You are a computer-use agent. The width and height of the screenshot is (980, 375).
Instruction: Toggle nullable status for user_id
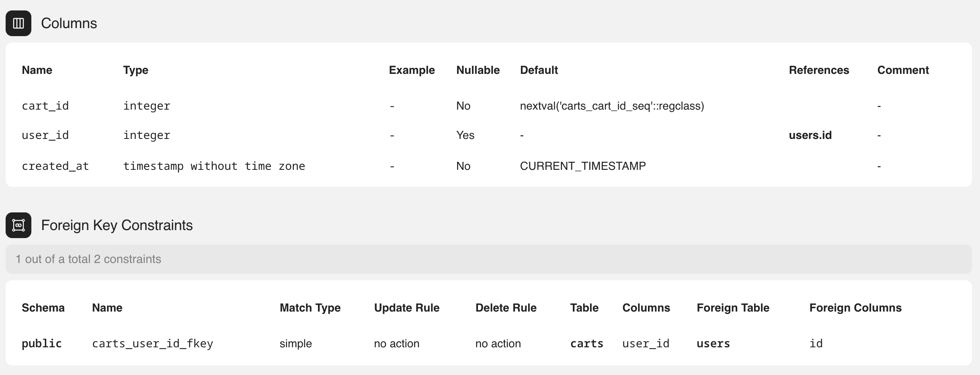[465, 135]
